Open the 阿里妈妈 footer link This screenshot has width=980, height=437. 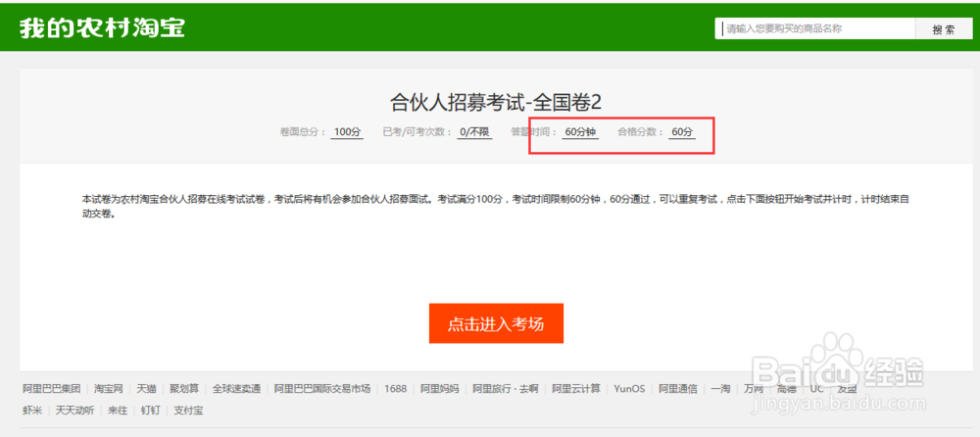pyautogui.click(x=439, y=388)
